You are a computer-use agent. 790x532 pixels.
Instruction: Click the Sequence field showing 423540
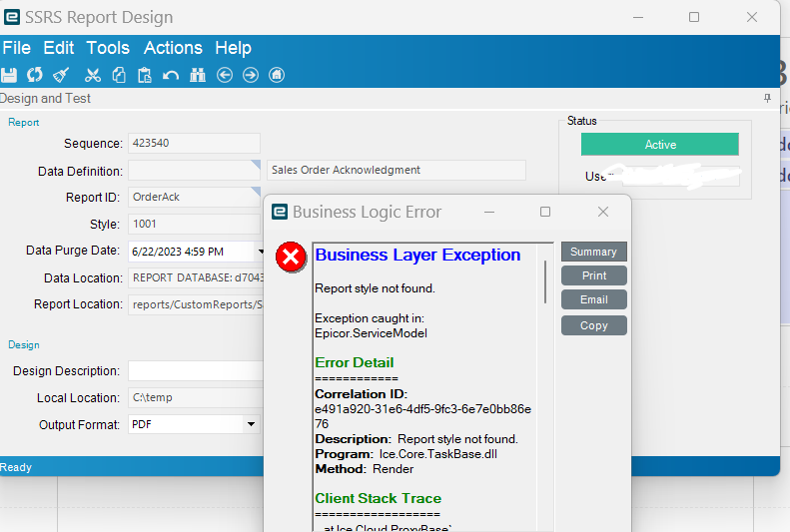[x=194, y=143]
